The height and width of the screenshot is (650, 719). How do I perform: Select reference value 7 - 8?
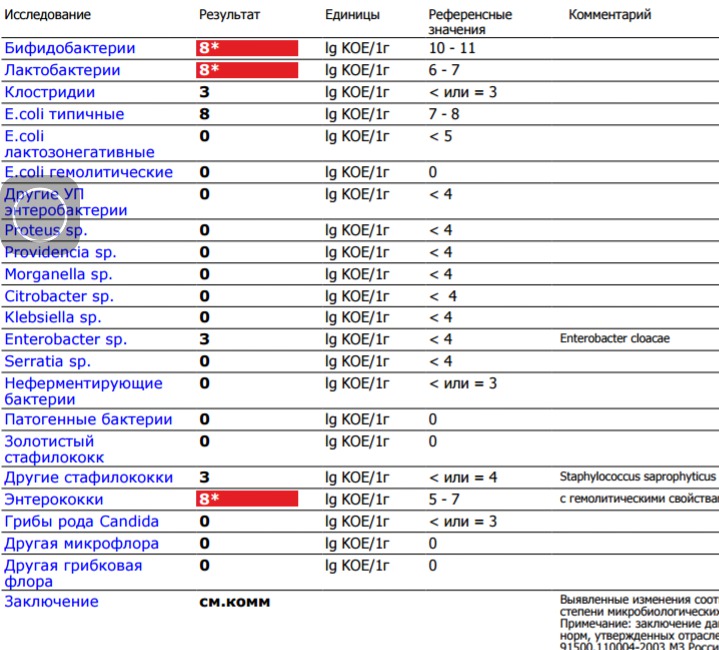(x=444, y=114)
